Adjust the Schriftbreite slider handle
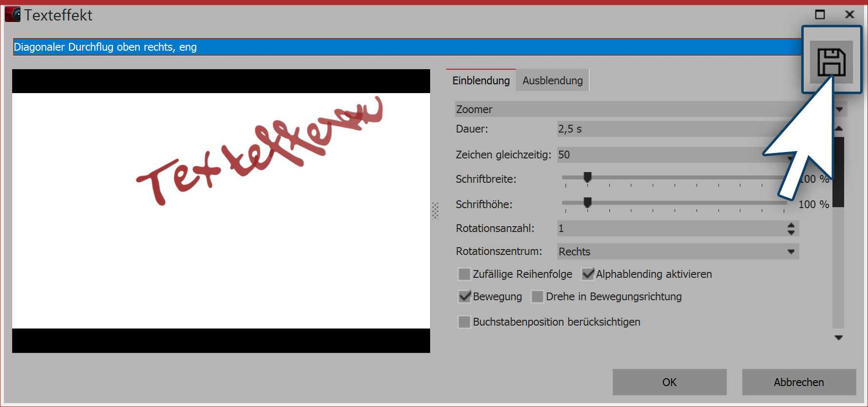Image resolution: width=868 pixels, height=407 pixels. [587, 177]
